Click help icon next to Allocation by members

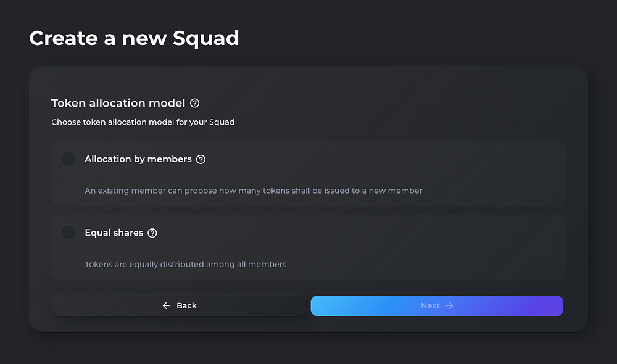pyautogui.click(x=201, y=159)
